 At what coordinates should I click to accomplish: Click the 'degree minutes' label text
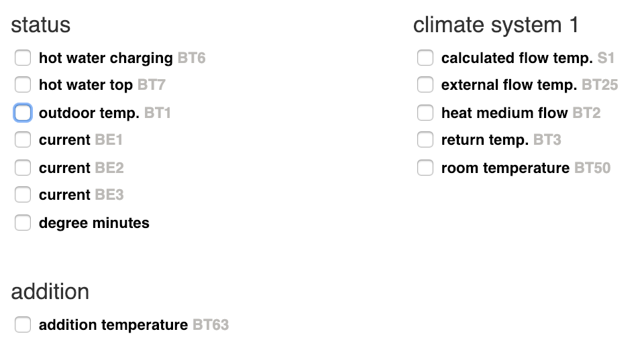(94, 223)
